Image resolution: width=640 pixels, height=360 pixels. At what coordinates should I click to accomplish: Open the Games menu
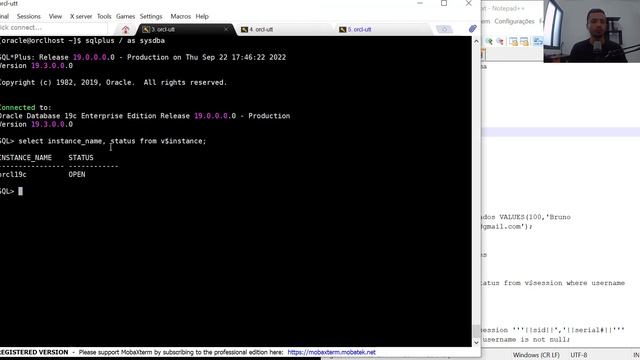tap(125, 16)
